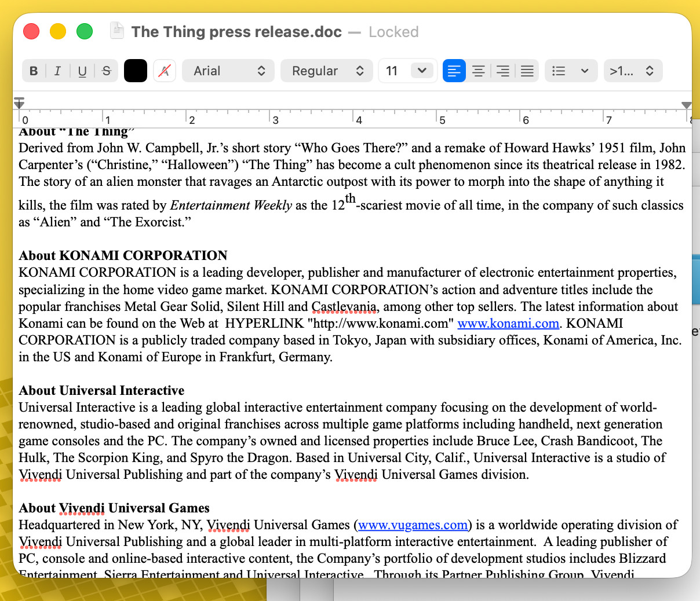Align text right
The image size is (700, 601).
pos(503,71)
